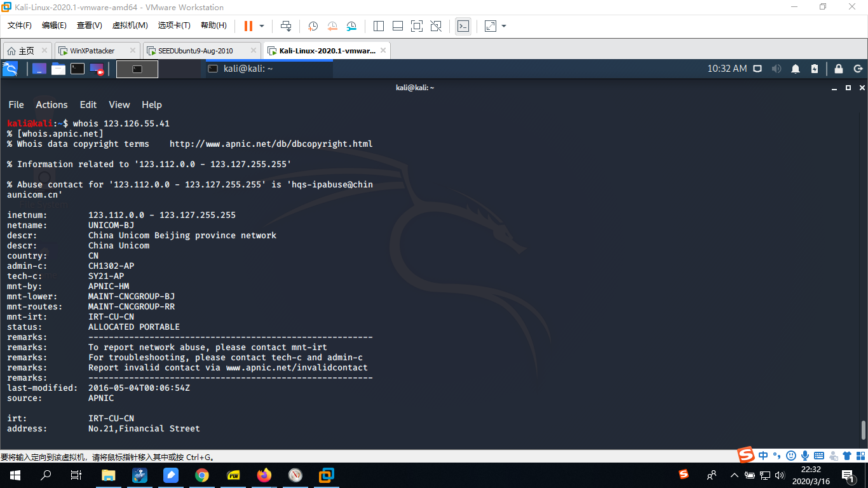This screenshot has height=488, width=868.
Task: Open the PDF application on the taskbar
Action: pos(233,475)
